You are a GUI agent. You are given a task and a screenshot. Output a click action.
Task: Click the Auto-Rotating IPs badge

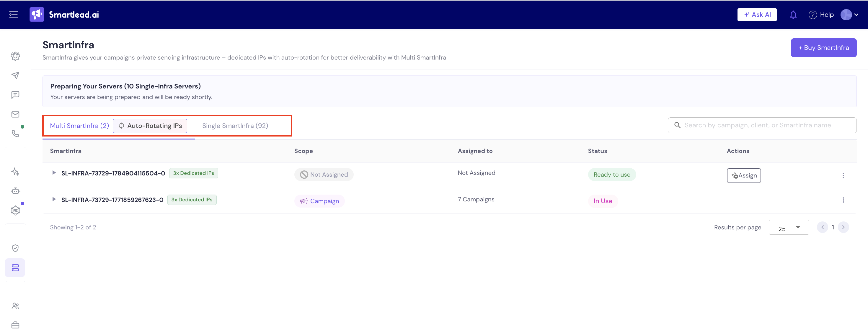coord(150,126)
